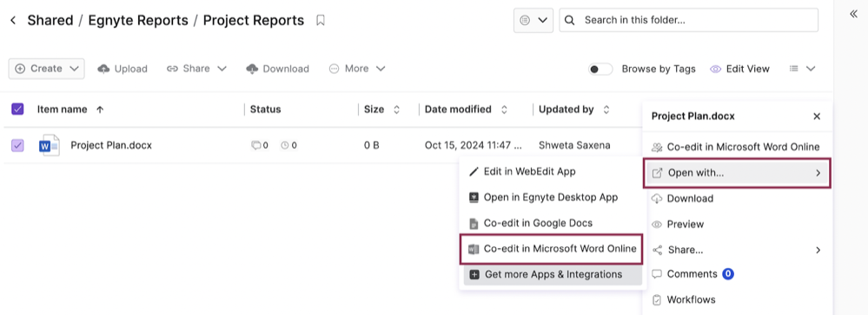Sort by the Size column arrows

coord(396,110)
